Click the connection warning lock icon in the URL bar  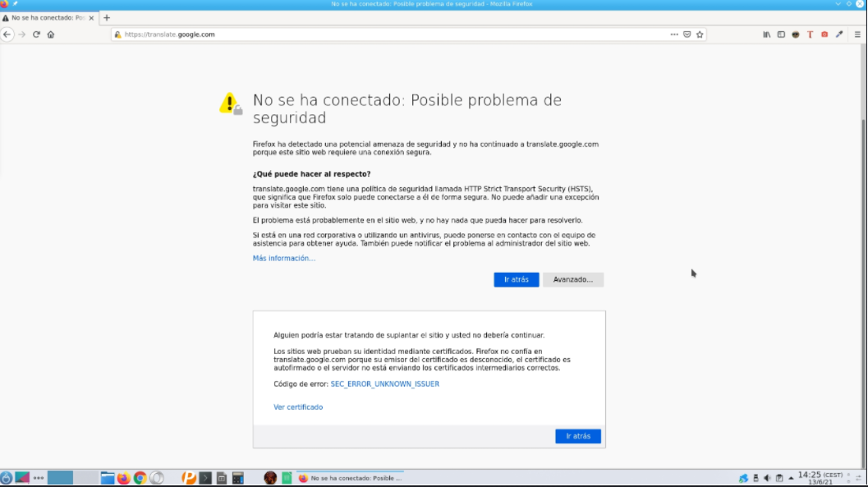pos(117,34)
